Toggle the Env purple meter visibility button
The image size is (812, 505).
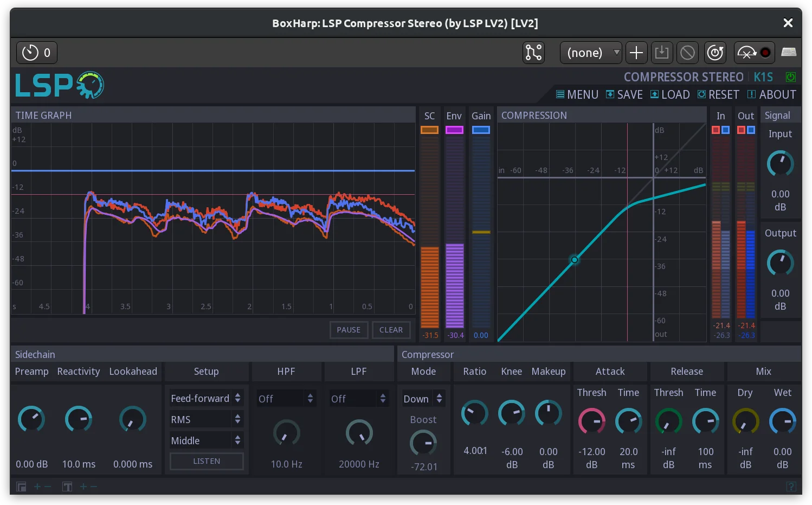(x=454, y=130)
